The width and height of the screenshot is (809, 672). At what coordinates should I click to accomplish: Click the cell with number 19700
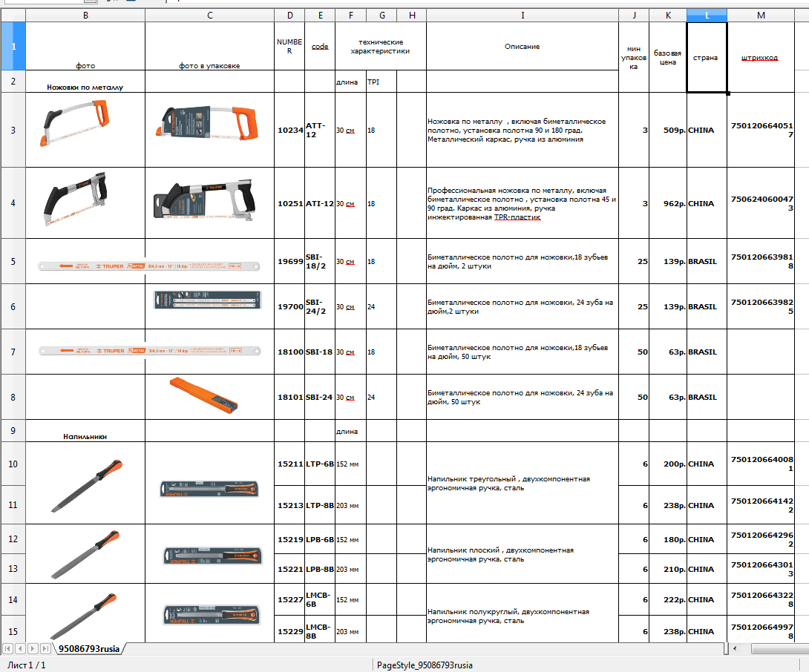[289, 306]
